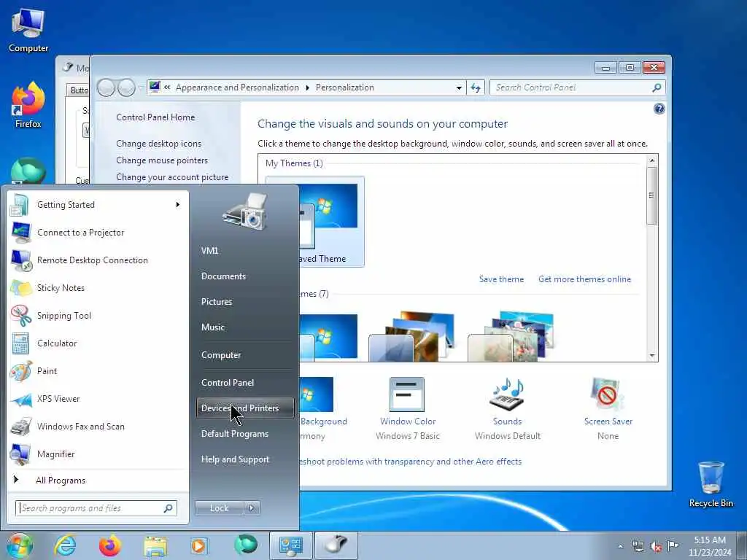Launch Sticky Notes

tap(98, 287)
